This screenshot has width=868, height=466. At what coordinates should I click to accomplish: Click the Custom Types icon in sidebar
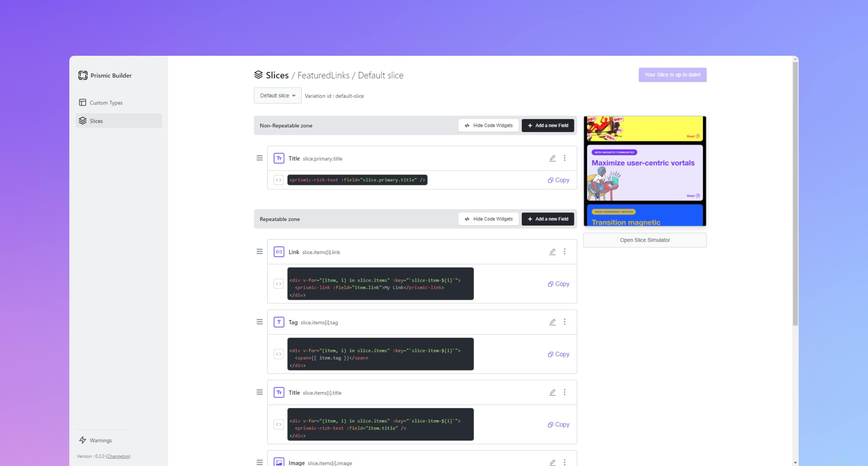tap(83, 102)
